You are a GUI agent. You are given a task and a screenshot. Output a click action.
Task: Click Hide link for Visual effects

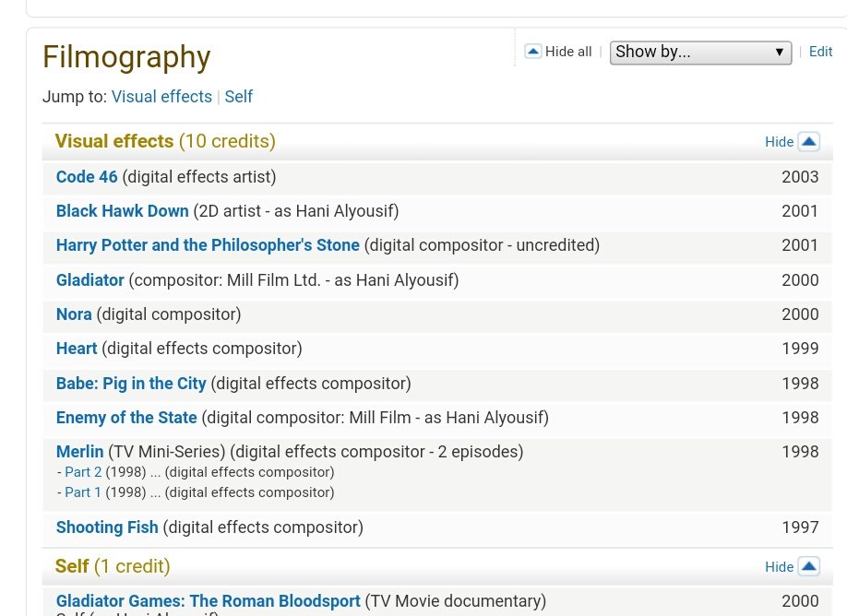click(779, 142)
